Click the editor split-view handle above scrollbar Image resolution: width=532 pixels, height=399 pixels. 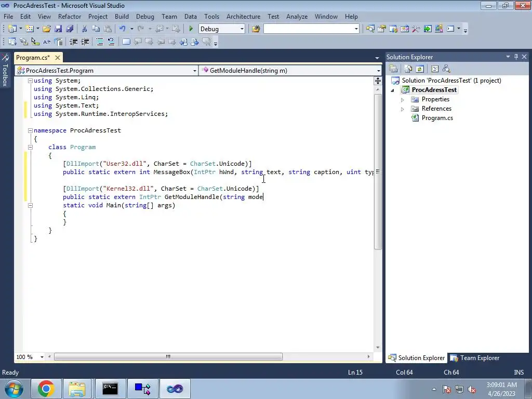[378, 81]
